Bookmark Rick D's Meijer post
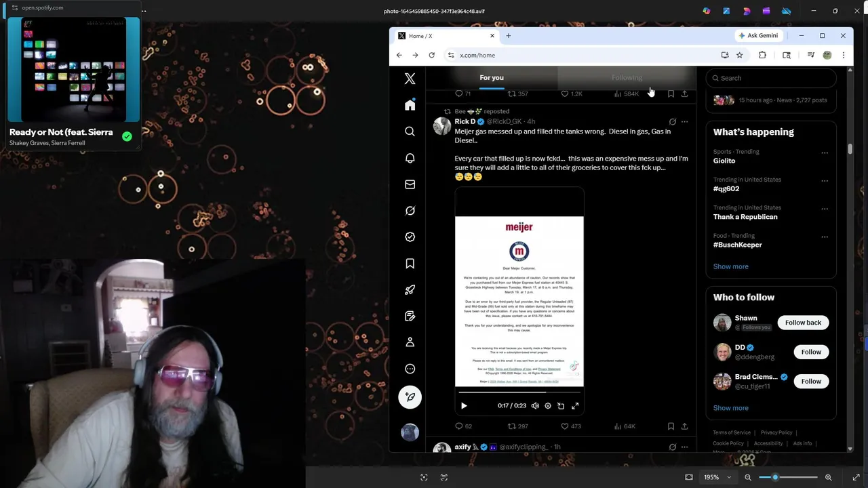 click(x=671, y=426)
